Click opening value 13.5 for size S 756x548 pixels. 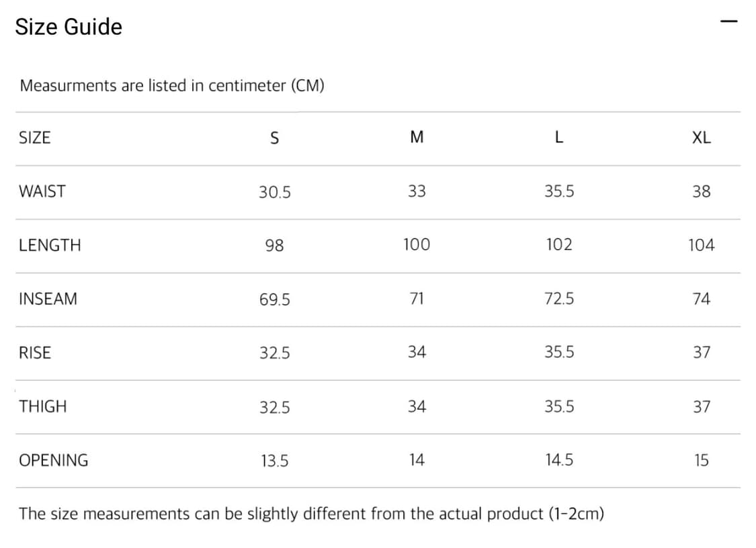275,461
